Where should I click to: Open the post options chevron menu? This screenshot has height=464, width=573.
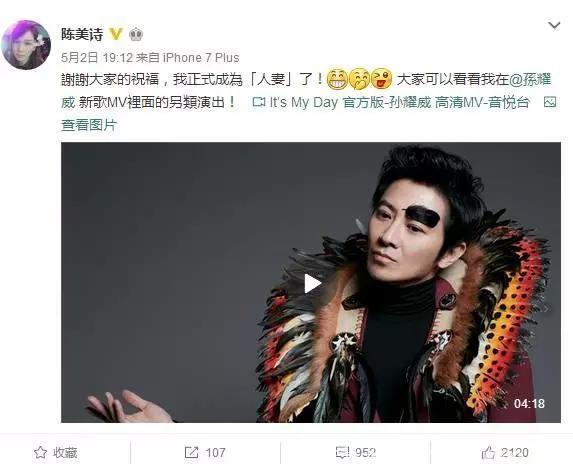click(554, 26)
